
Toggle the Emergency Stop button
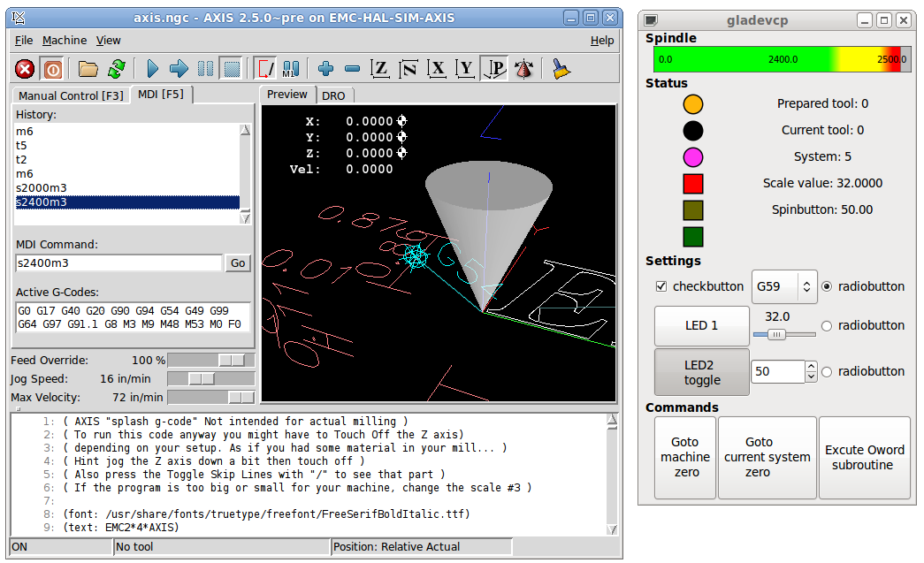coord(26,69)
